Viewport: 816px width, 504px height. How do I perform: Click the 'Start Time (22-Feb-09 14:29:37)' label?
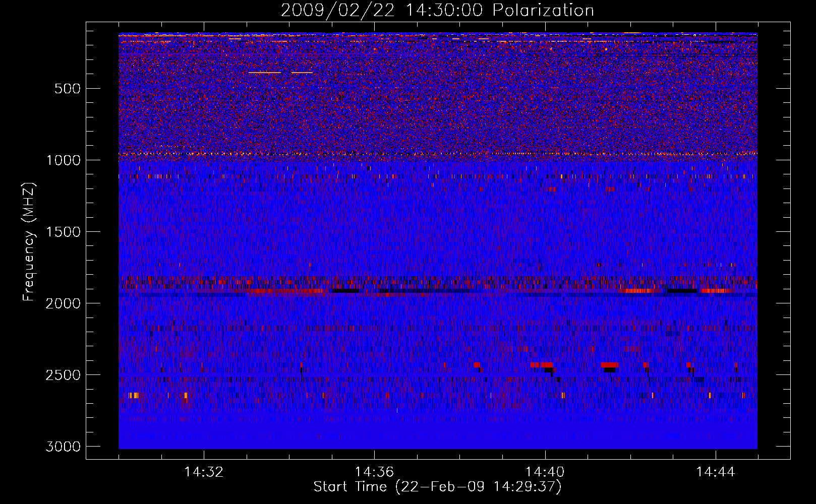click(437, 487)
